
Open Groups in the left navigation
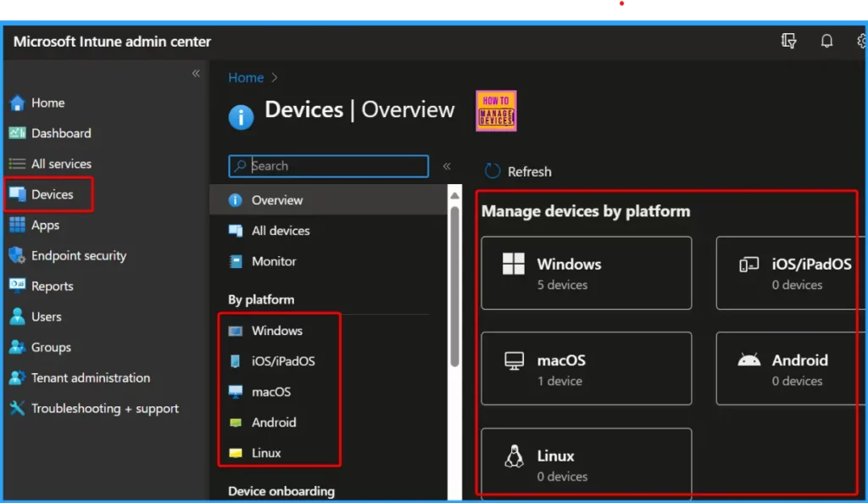pyautogui.click(x=51, y=347)
